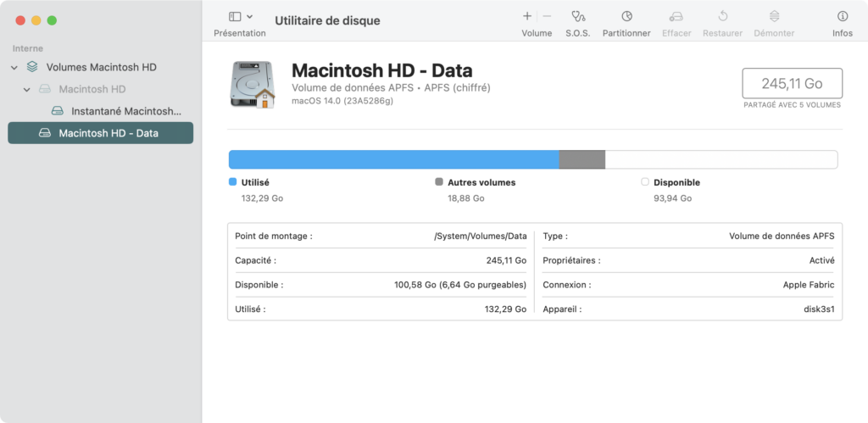
Task: Click the blue Utilisé segment of usage bar
Action: click(x=393, y=159)
